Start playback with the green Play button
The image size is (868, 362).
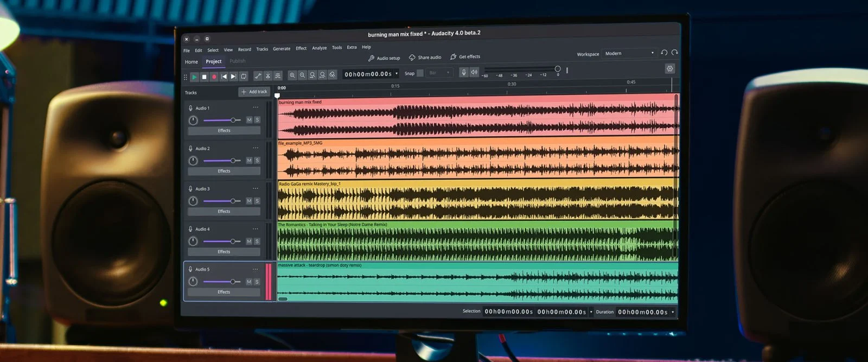coord(194,77)
